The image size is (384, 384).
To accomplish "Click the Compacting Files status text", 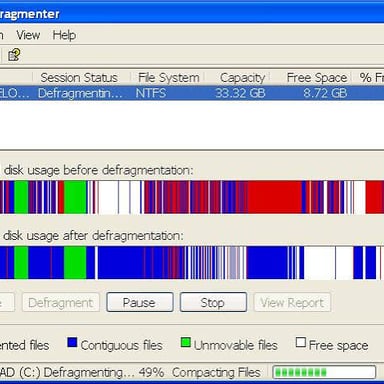I will tap(216, 372).
